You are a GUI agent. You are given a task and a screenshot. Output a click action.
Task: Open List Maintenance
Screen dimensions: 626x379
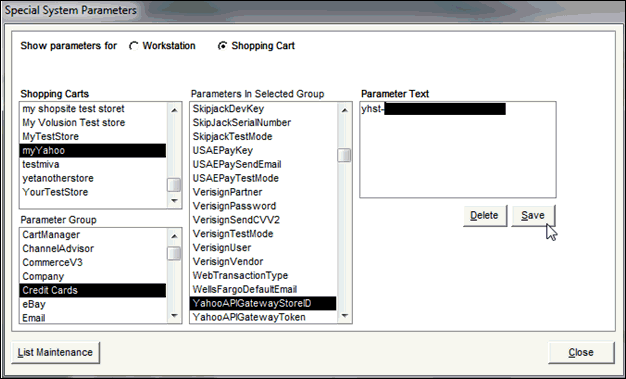click(55, 352)
